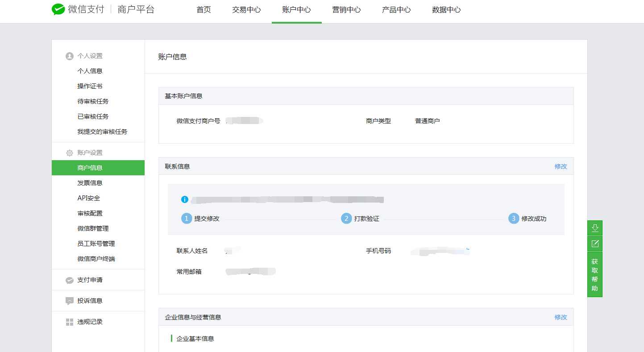The height and width of the screenshot is (352, 644).
Task: Click 修改 link in 企业信息与经营信息 section
Action: (561, 317)
